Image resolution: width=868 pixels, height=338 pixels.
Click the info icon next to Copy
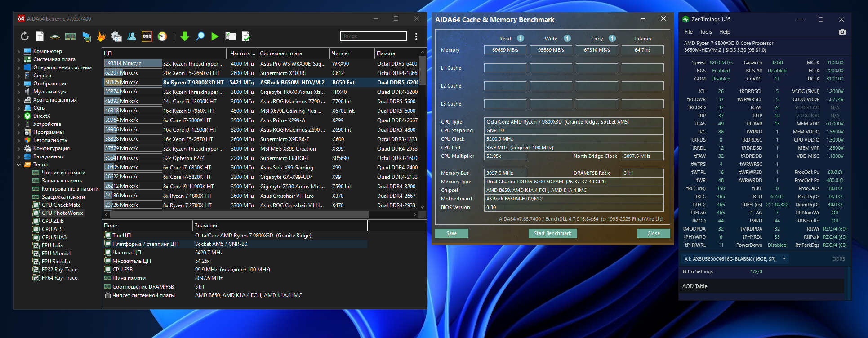pos(612,38)
